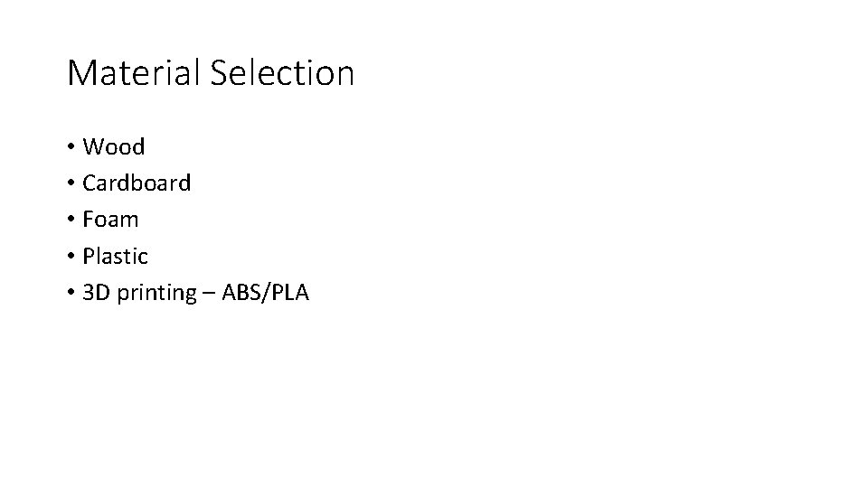The image size is (868, 488).
Task: Click the bullet dot before '3D printing'
Action: coord(71,293)
